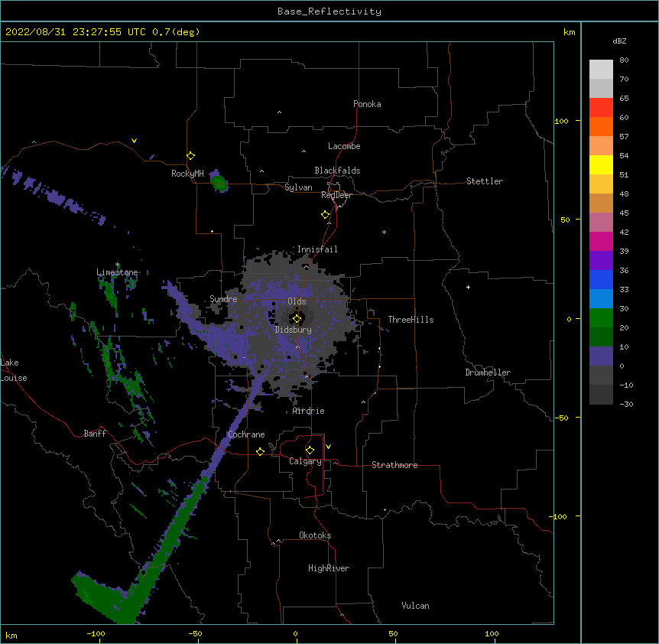This screenshot has width=659, height=644.
Task: Click the HighRiver city label
Action: click(329, 568)
